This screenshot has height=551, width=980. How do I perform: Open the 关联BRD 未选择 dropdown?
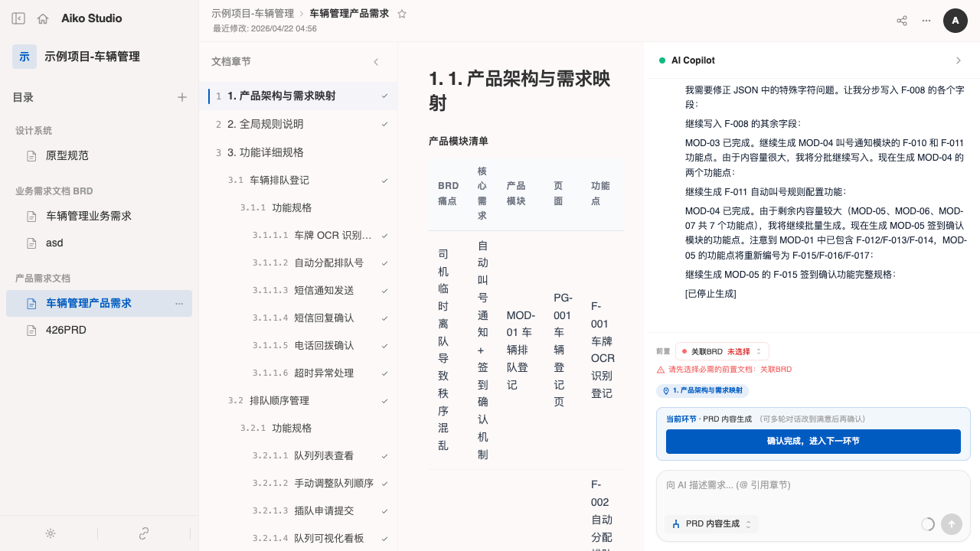722,351
